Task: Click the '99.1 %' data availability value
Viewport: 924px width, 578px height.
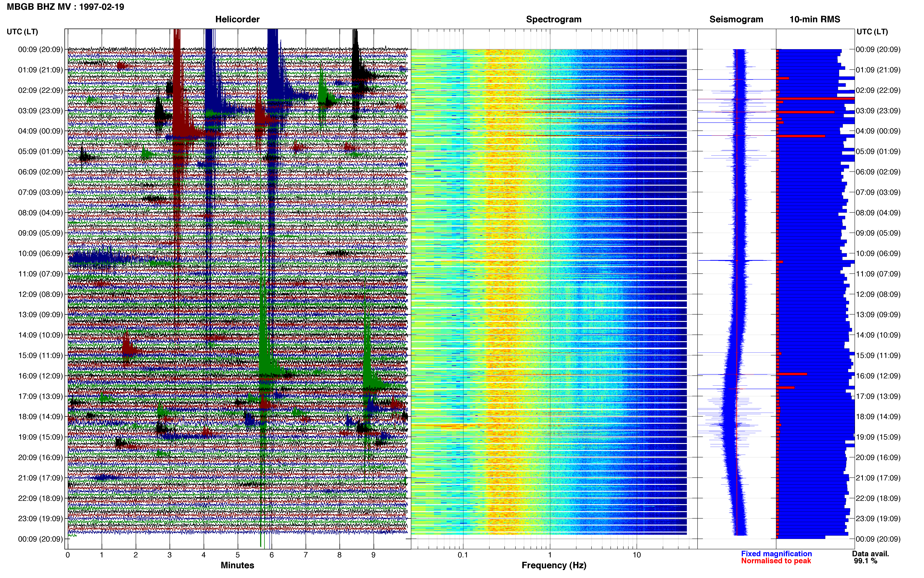Action: 865,561
